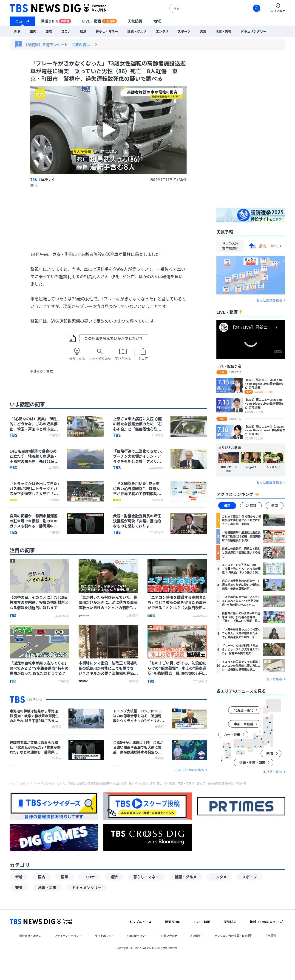Select the スポーツ chip in カテゴリ section

coord(250,877)
